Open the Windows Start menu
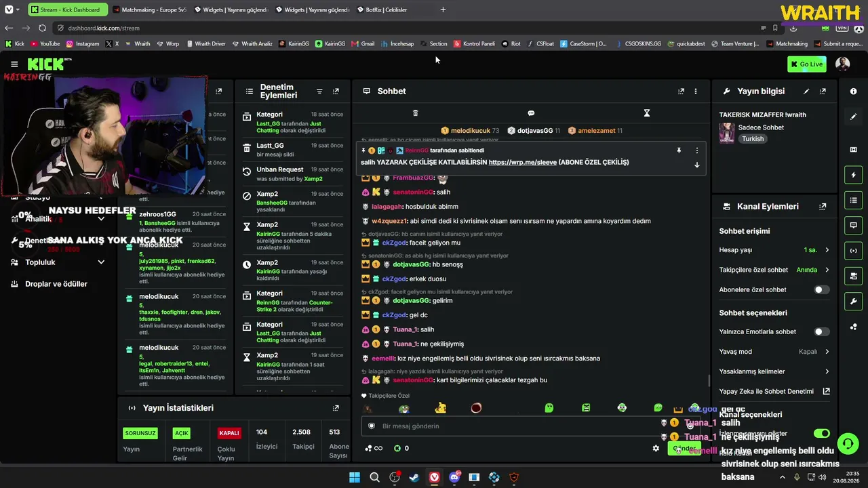This screenshot has height=488, width=868. coord(355,477)
